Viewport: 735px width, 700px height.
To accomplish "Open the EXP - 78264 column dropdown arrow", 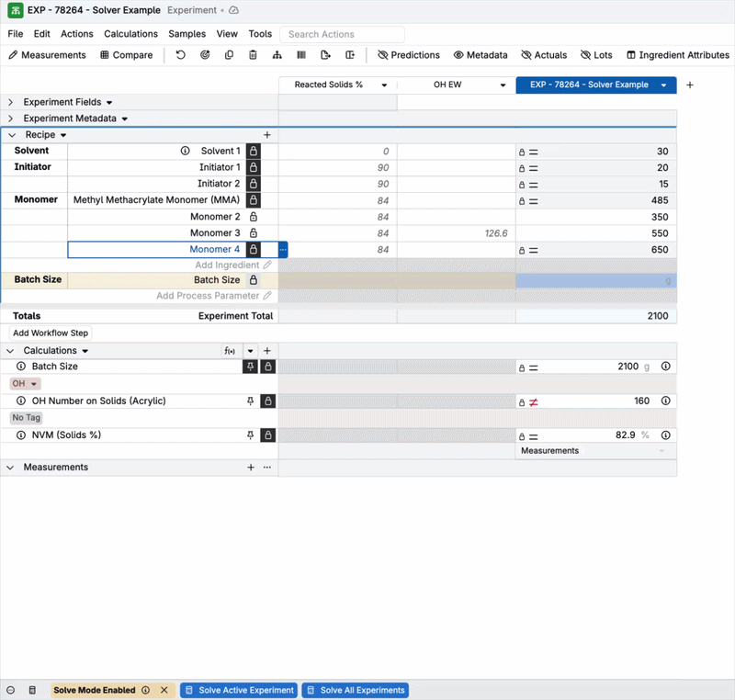I will click(x=663, y=85).
